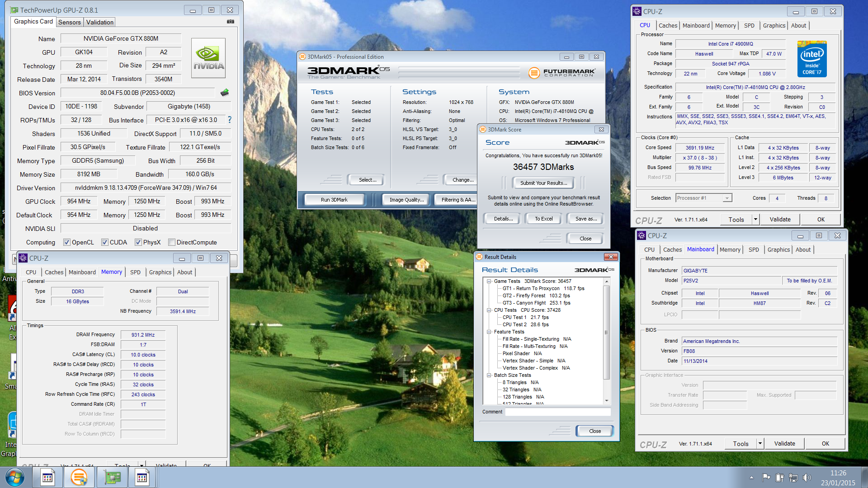Click Change settings button in 3DMark05
868x488 pixels.
[460, 180]
